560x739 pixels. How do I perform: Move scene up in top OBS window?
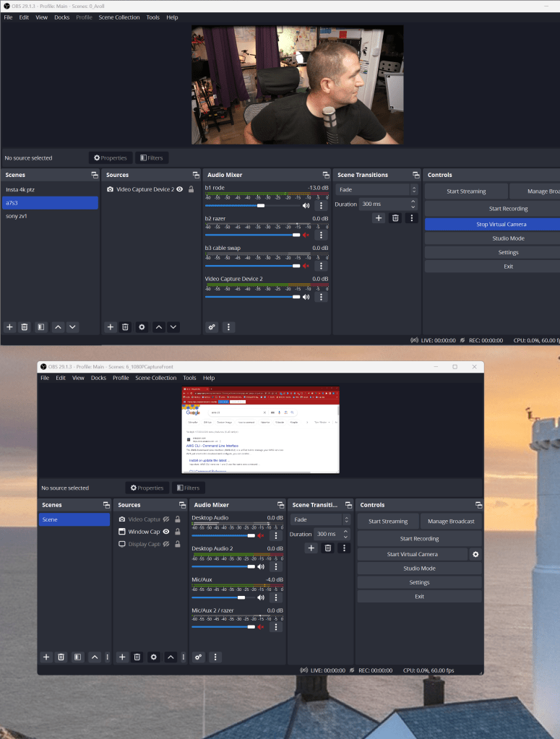[x=58, y=327]
